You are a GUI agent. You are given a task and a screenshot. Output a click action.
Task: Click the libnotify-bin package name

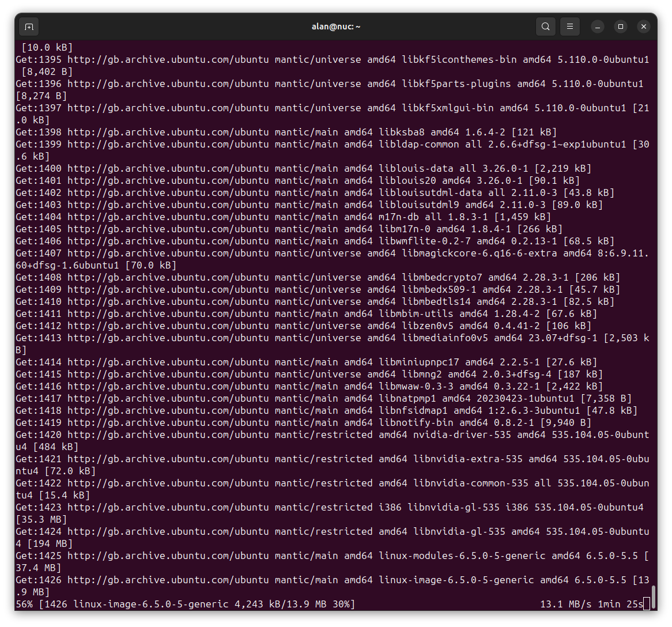coord(416,422)
